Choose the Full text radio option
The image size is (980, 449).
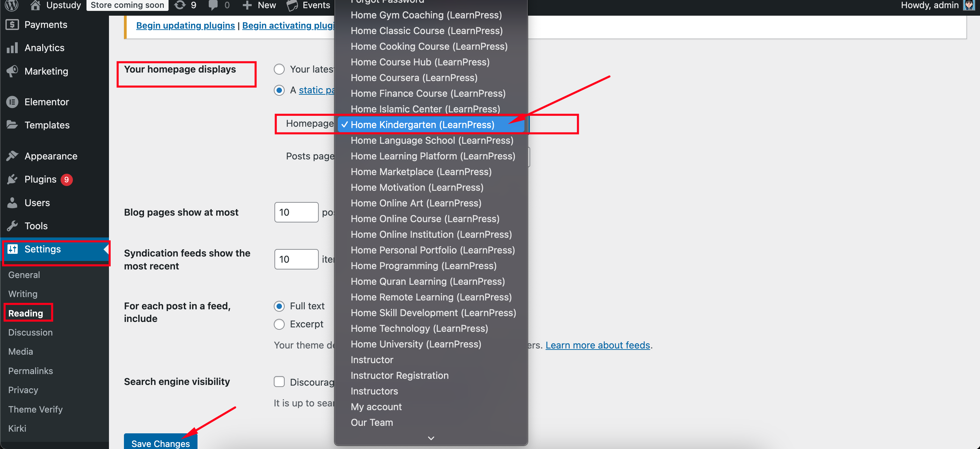pyautogui.click(x=279, y=306)
